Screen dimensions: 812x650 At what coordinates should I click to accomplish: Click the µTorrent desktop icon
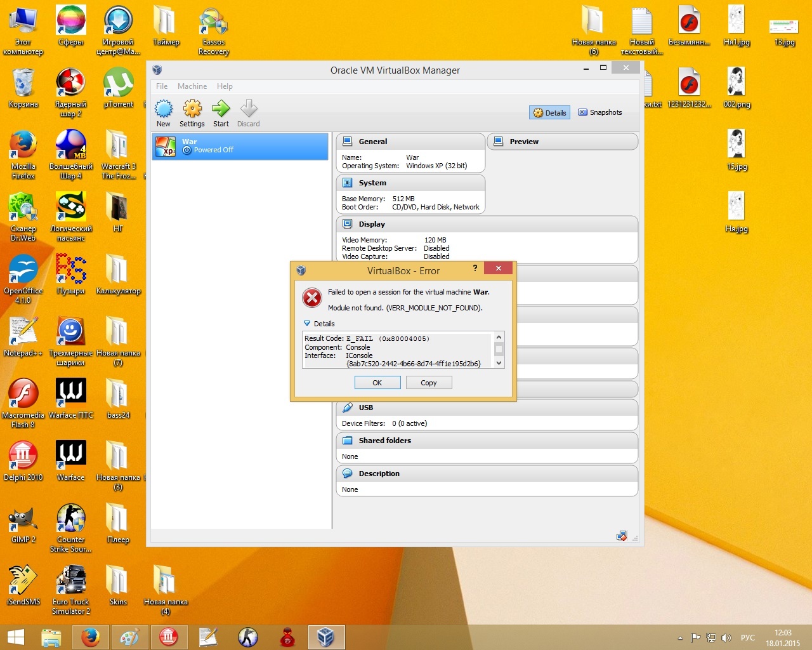(119, 88)
